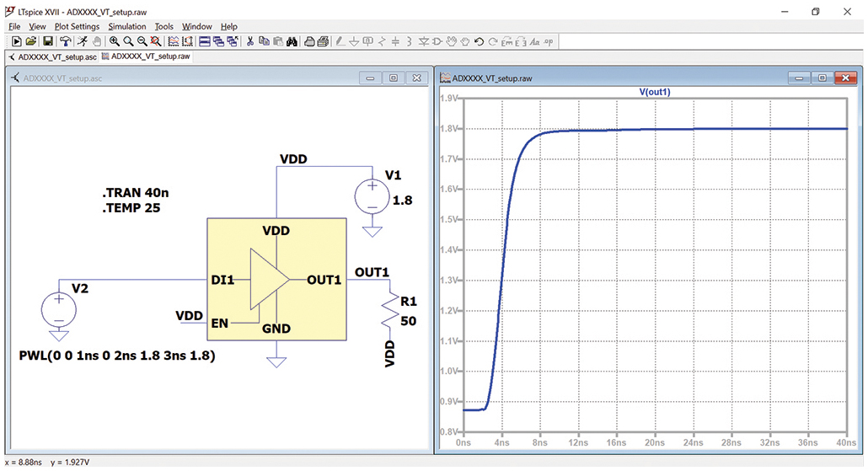Select the Zoom in magnifier tool
The height and width of the screenshot is (471, 868).
point(115,41)
